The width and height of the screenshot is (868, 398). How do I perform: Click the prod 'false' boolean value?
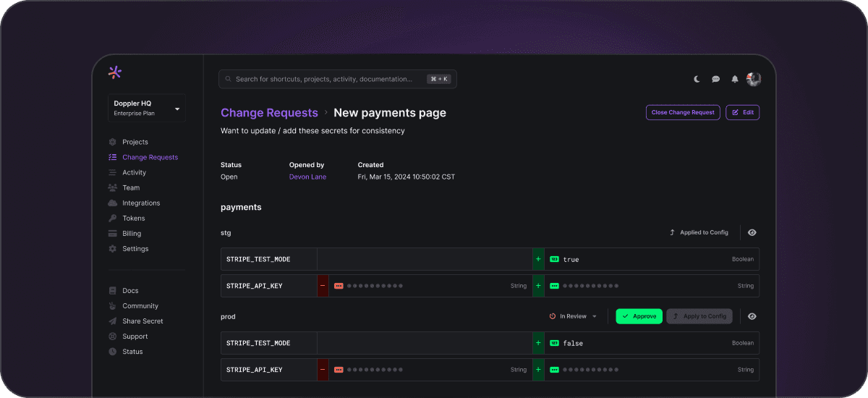(573, 343)
